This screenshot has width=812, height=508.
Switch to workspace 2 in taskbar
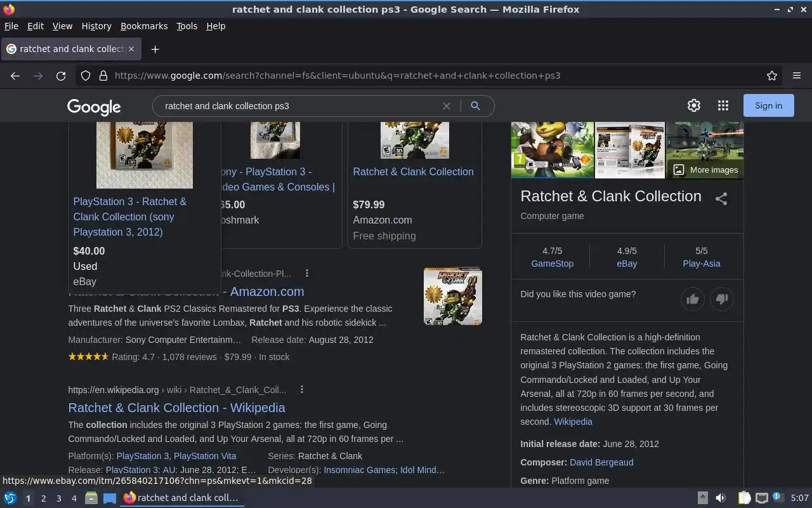tap(43, 498)
